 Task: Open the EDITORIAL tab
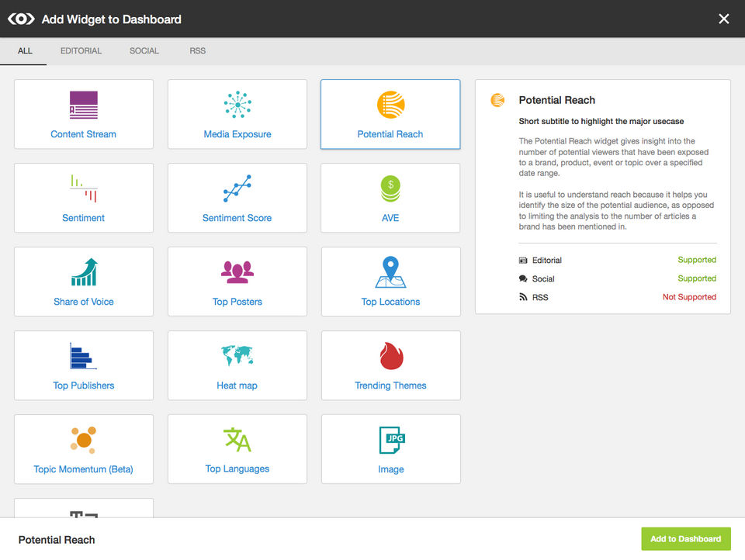(81, 51)
